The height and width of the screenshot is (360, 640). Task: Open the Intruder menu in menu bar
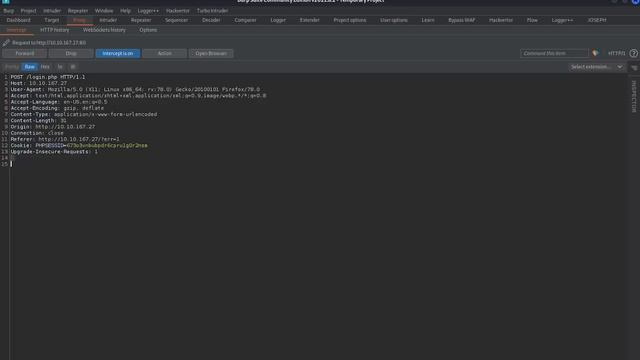tap(52, 11)
